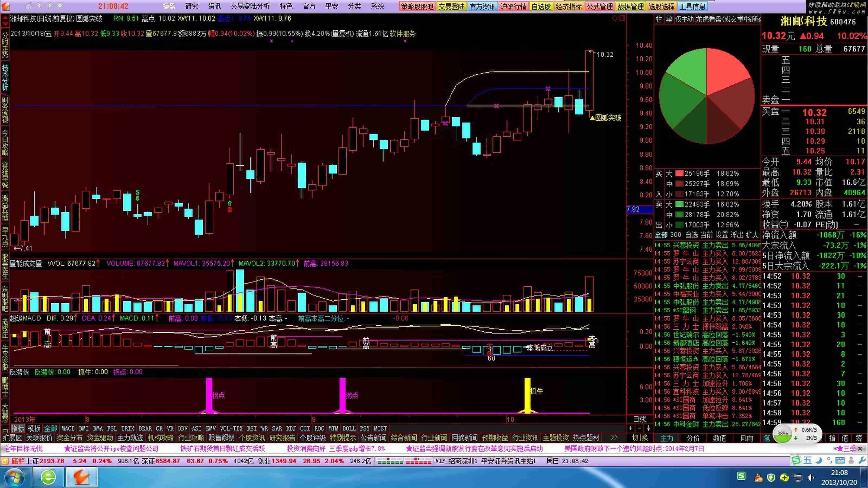
Task: Click the 自选 filter option
Action: click(691, 235)
